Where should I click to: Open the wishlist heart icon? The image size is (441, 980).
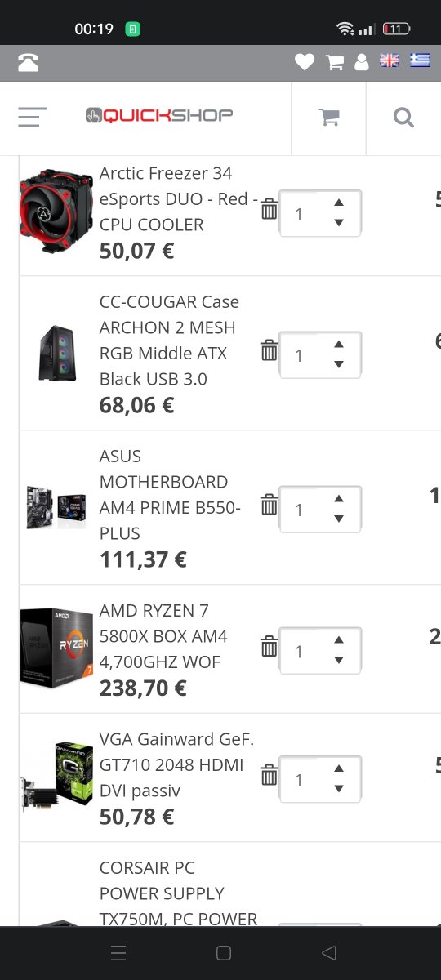click(x=305, y=62)
